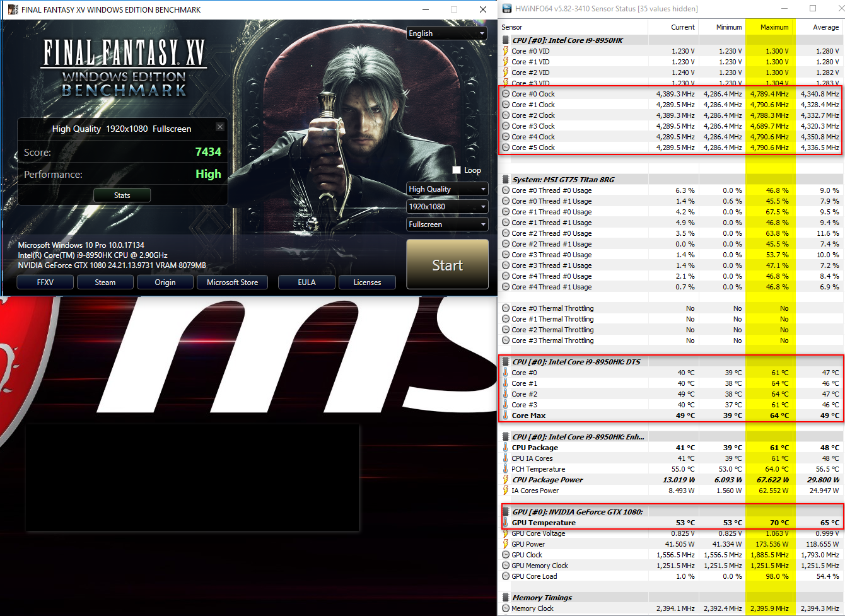Click the icon beside Core #1 Thermal Throttling

[x=506, y=319]
